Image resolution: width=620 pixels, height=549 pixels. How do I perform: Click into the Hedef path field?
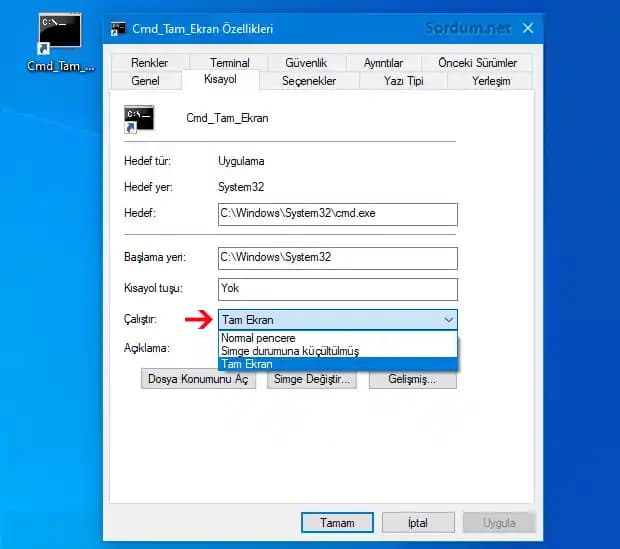pos(337,213)
